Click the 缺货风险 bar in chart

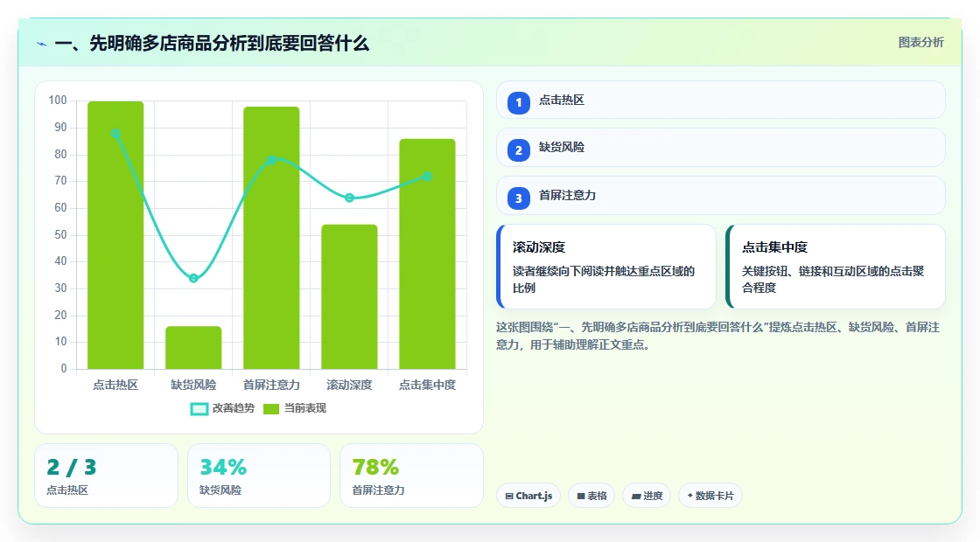click(193, 347)
